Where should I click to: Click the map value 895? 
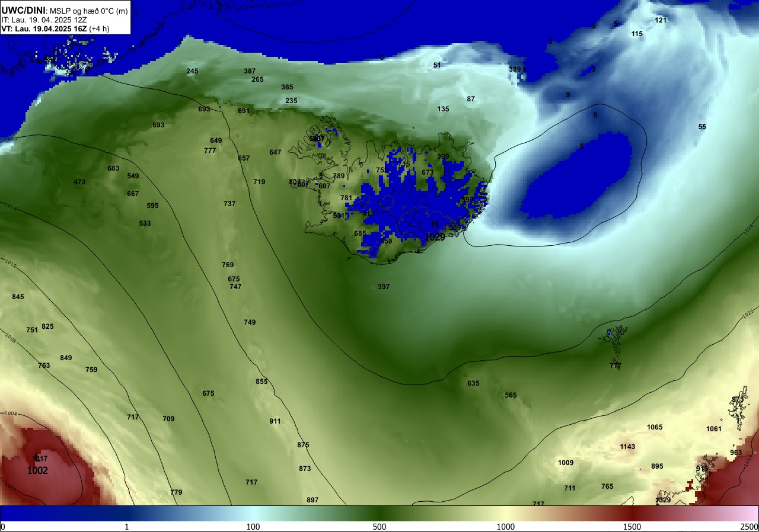pos(657,466)
